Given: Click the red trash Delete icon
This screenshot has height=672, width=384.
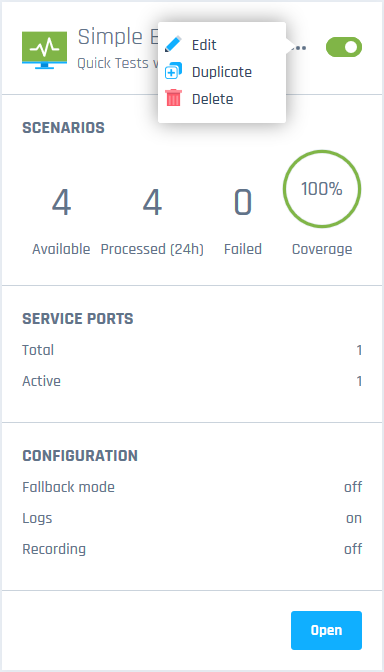Looking at the screenshot, I should (173, 99).
